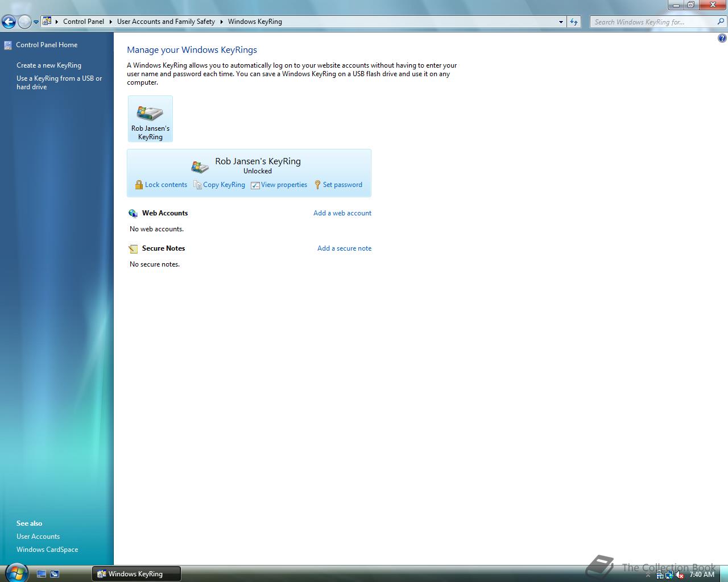Open Help with the question mark icon
The image size is (728, 582).
(x=722, y=39)
